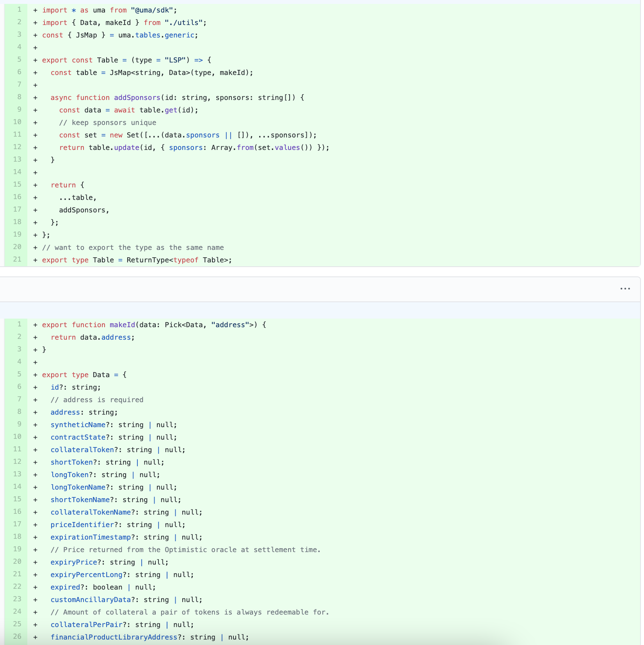644x645 pixels.
Task: Select the expired?: boolean field line
Action: coord(103,587)
